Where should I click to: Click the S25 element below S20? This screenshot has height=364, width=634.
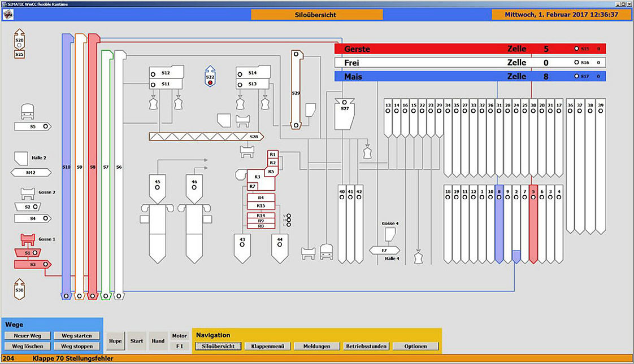pyautogui.click(x=19, y=54)
